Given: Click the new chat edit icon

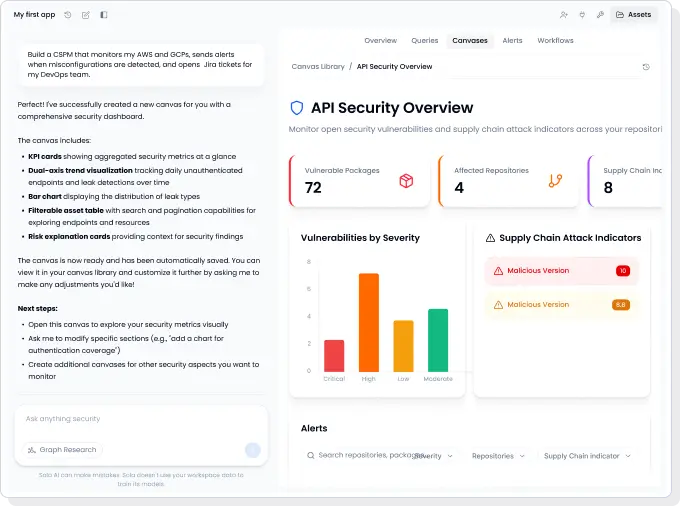Looking at the screenshot, I should (86, 15).
